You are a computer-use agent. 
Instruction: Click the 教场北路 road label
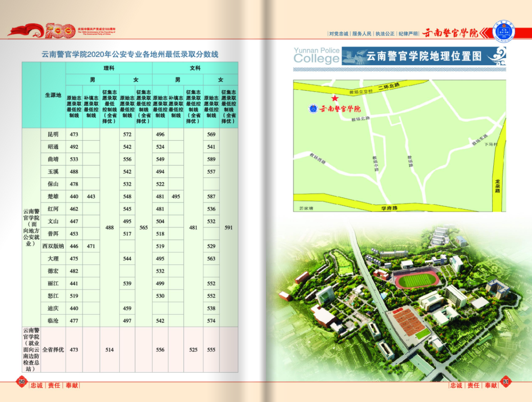click(360, 119)
